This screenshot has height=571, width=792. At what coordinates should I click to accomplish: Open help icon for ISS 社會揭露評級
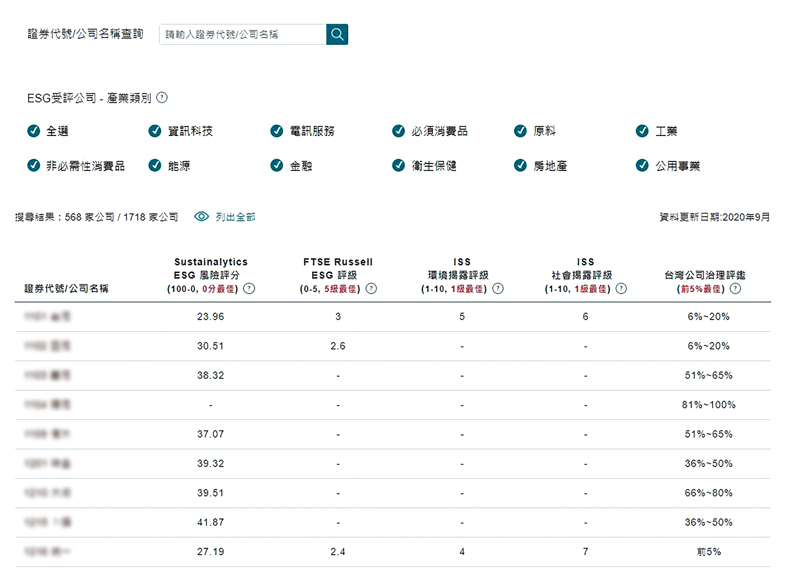click(621, 289)
